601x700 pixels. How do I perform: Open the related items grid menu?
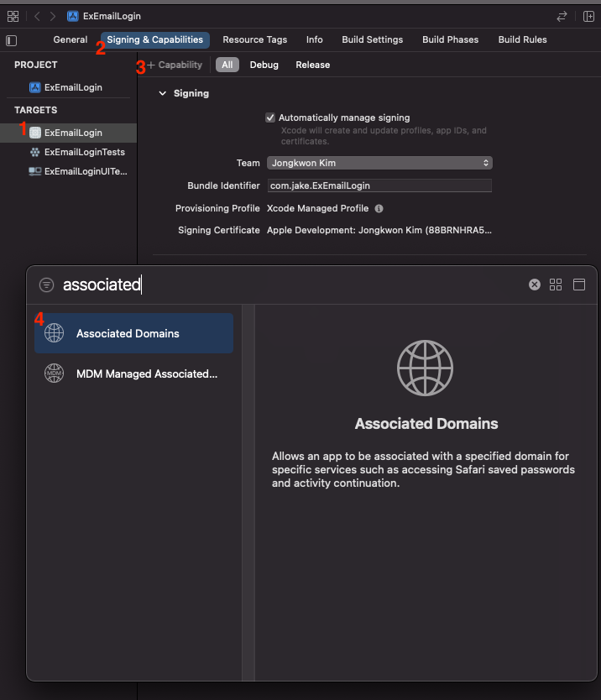coord(13,17)
